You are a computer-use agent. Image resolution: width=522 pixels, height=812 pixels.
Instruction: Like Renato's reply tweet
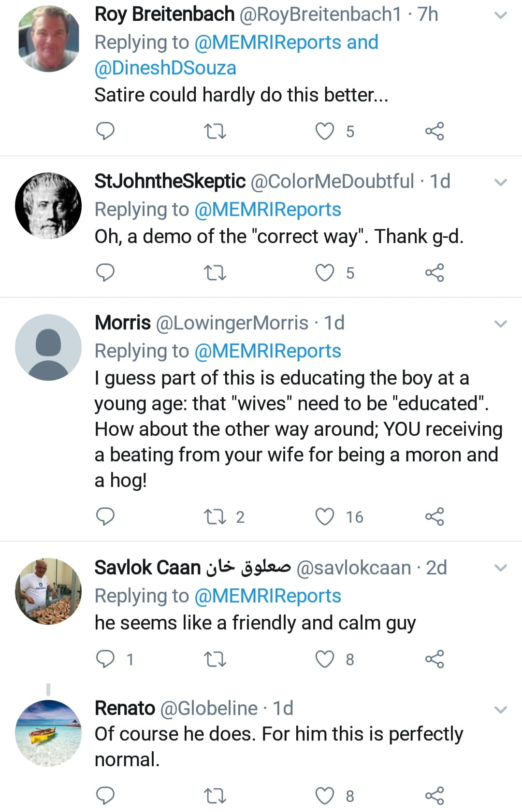point(325,796)
